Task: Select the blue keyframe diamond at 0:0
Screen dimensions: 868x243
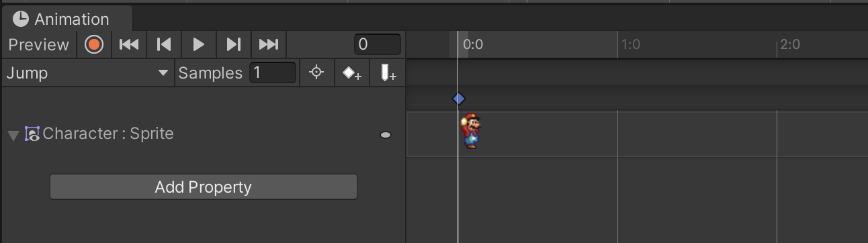Action: pos(459,99)
